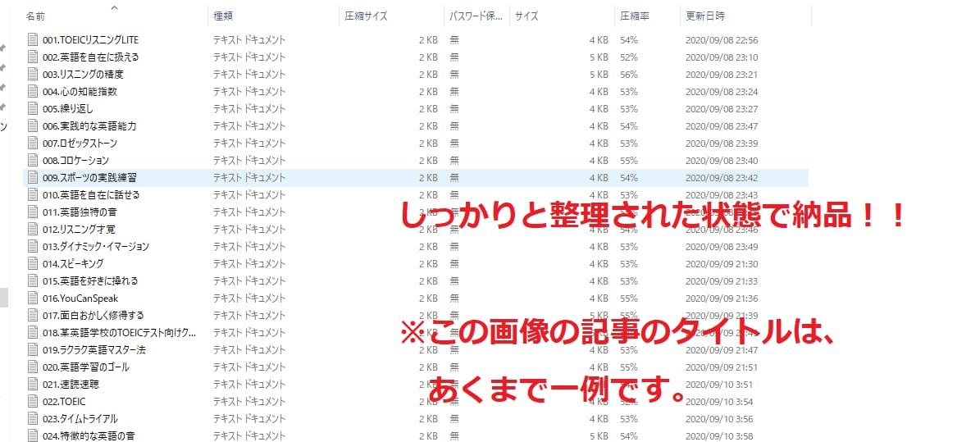Select file name 004.心の知能指数
The height and width of the screenshot is (442, 980).
click(80, 91)
